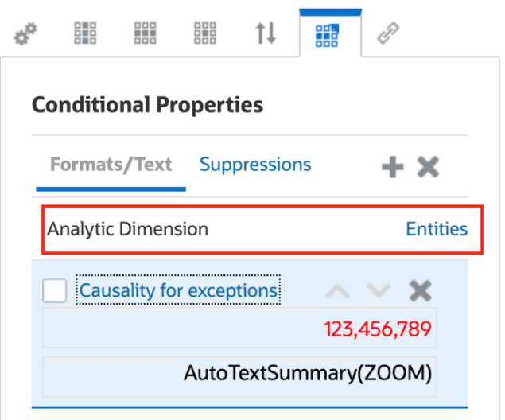Screen dimensions: 505x420
Task: Open the third gray grid tab
Action: 205,35
